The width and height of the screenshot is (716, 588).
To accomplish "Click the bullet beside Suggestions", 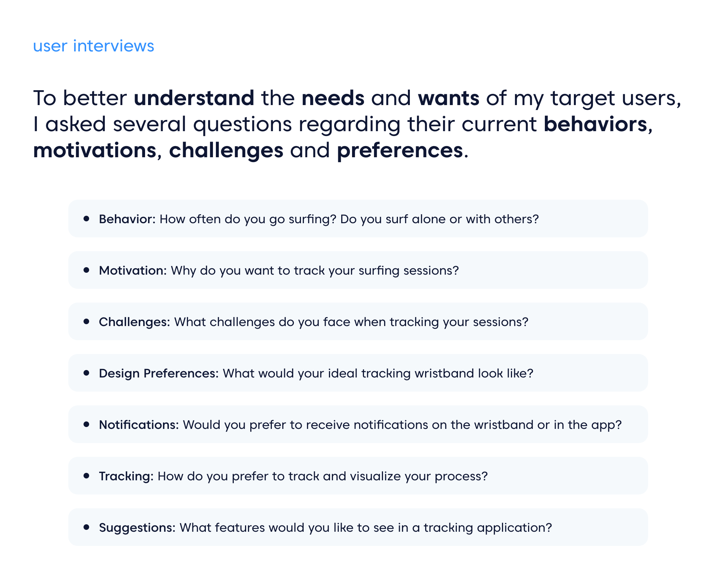I will point(87,527).
